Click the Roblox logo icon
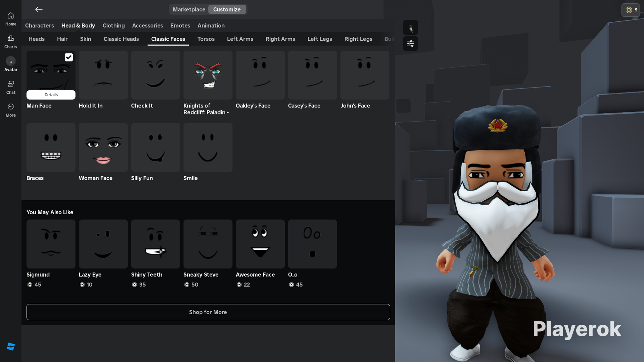 click(11, 346)
